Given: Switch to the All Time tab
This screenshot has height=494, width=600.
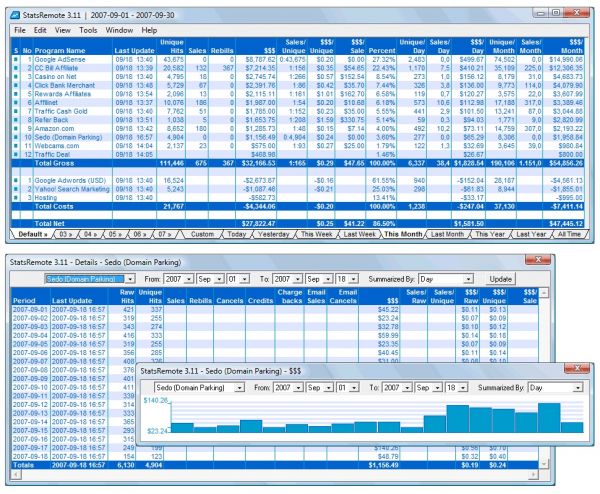Looking at the screenshot, I should coord(569,234).
